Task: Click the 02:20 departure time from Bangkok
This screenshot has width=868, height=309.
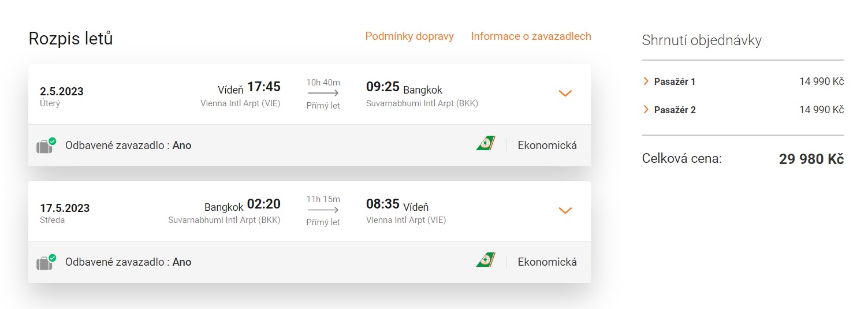Action: coord(264,204)
